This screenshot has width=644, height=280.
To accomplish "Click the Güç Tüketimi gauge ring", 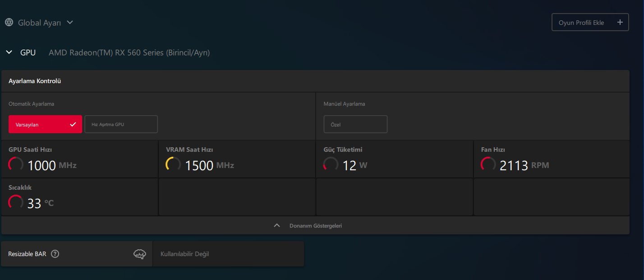I will click(x=331, y=164).
